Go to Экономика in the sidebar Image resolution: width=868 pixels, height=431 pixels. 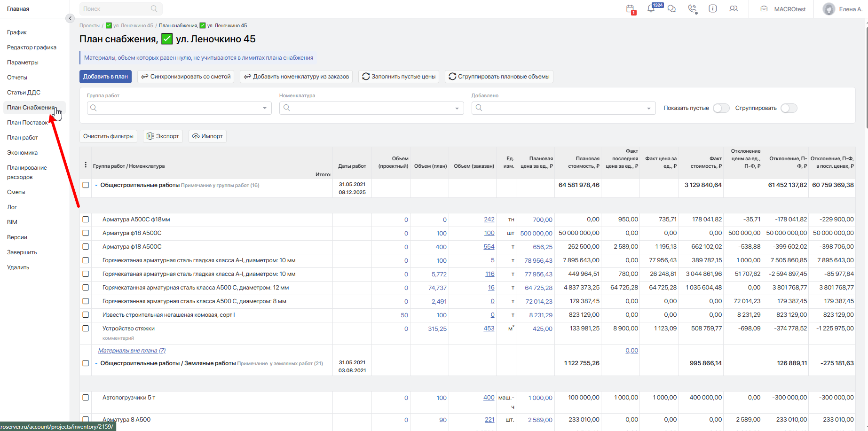click(22, 153)
